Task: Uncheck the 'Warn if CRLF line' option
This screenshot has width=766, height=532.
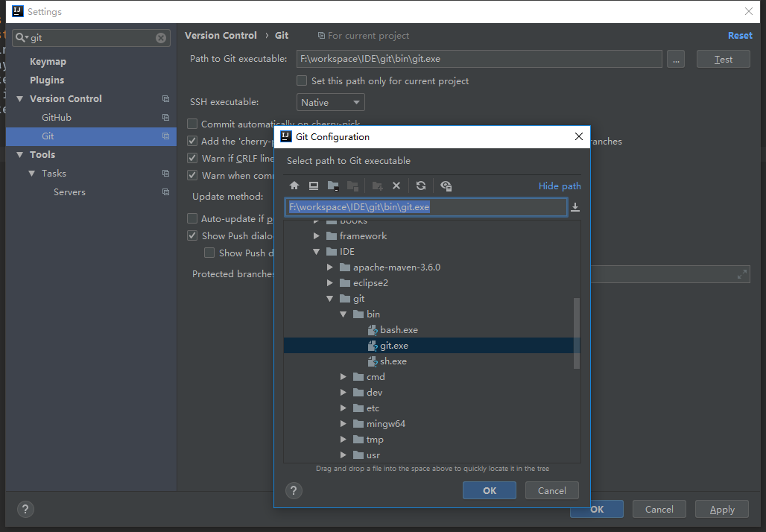Action: pyautogui.click(x=192, y=158)
